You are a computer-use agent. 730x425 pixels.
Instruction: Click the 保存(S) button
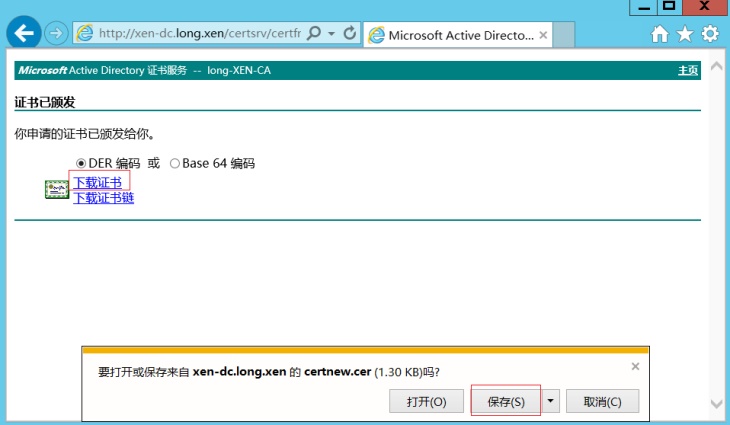point(506,401)
